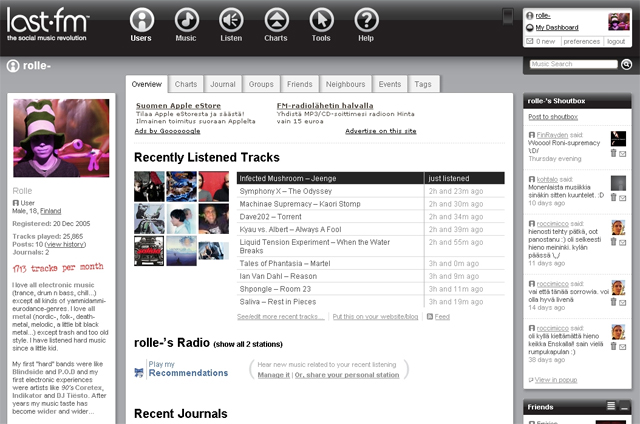Open kohtalo's profile link in shoutbox

point(547,179)
